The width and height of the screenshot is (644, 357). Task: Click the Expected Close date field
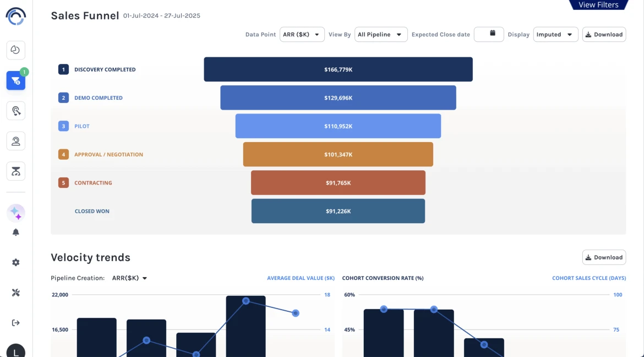[488, 34]
